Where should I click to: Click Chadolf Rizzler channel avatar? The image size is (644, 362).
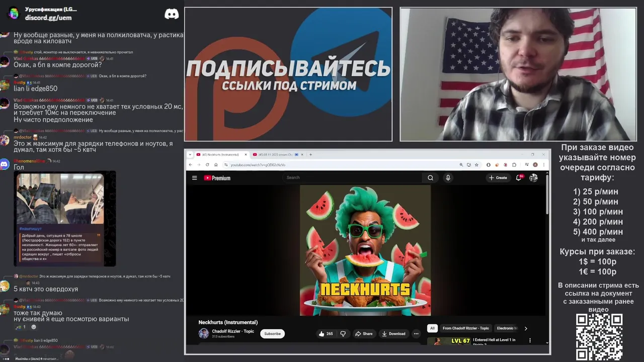point(204,333)
